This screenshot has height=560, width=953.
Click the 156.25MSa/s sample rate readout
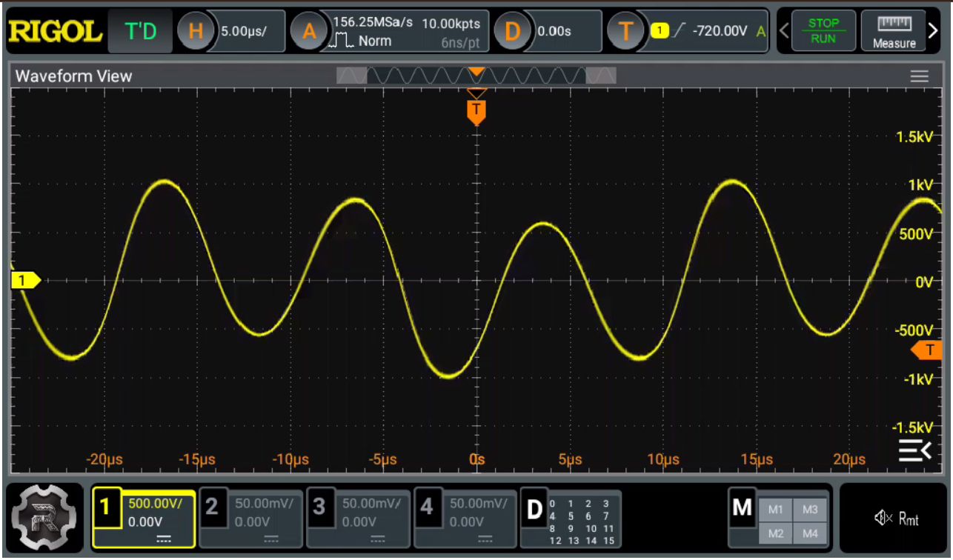(x=373, y=22)
